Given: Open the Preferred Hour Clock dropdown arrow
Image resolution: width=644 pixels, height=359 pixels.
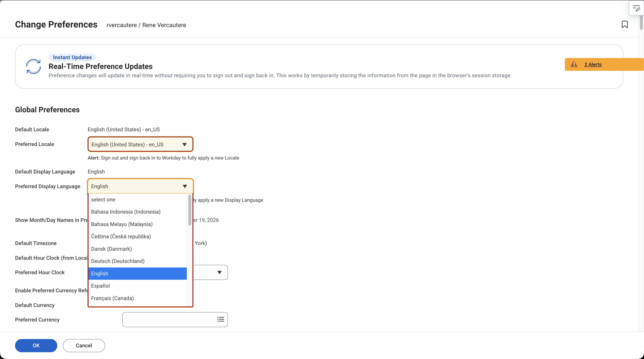Looking at the screenshot, I should click(219, 272).
